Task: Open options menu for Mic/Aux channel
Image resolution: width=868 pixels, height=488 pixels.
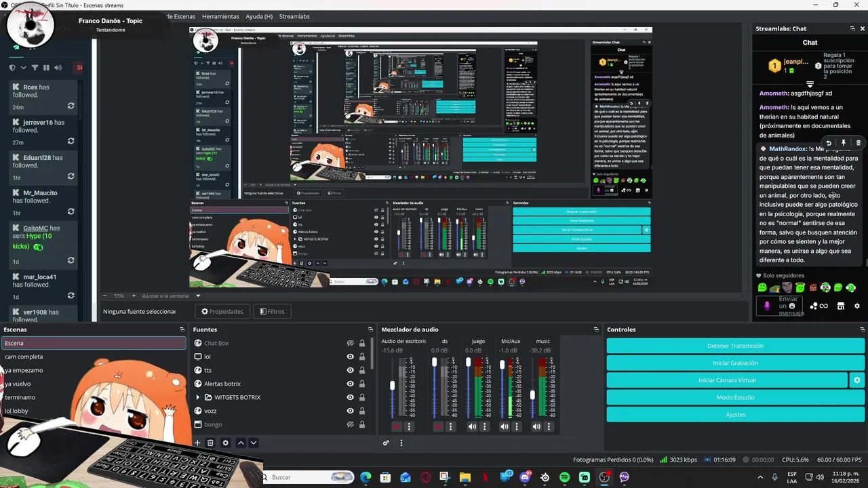Action: point(517,426)
